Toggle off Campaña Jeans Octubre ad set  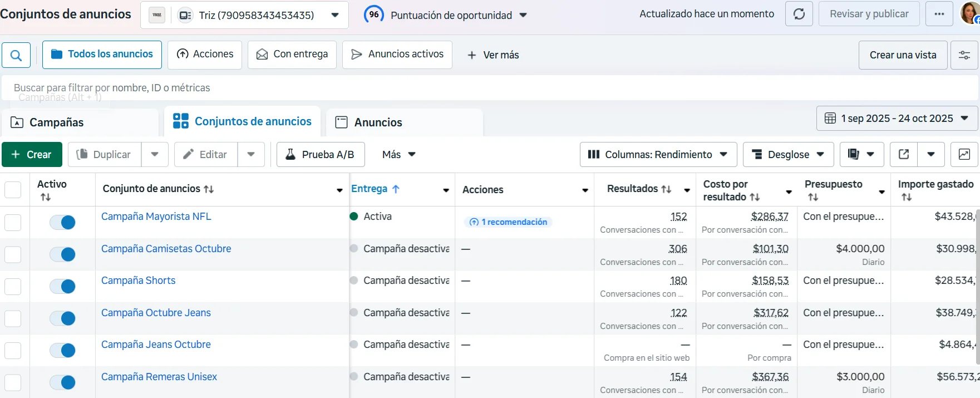tap(62, 350)
